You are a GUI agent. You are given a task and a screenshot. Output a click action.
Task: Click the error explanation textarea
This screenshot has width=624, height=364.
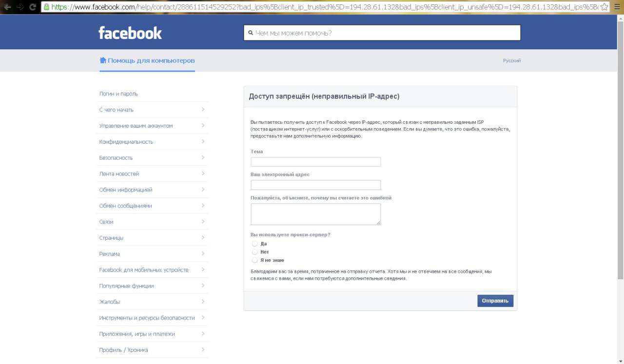[x=315, y=214]
